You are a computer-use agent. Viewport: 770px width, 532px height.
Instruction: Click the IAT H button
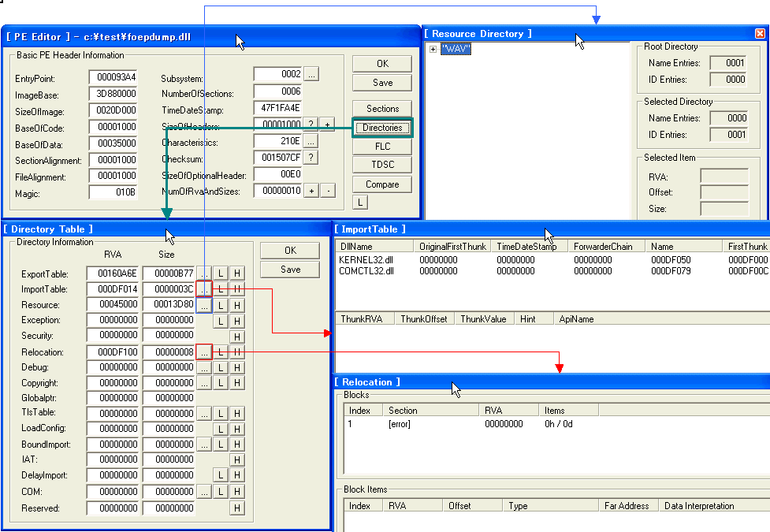point(236,459)
